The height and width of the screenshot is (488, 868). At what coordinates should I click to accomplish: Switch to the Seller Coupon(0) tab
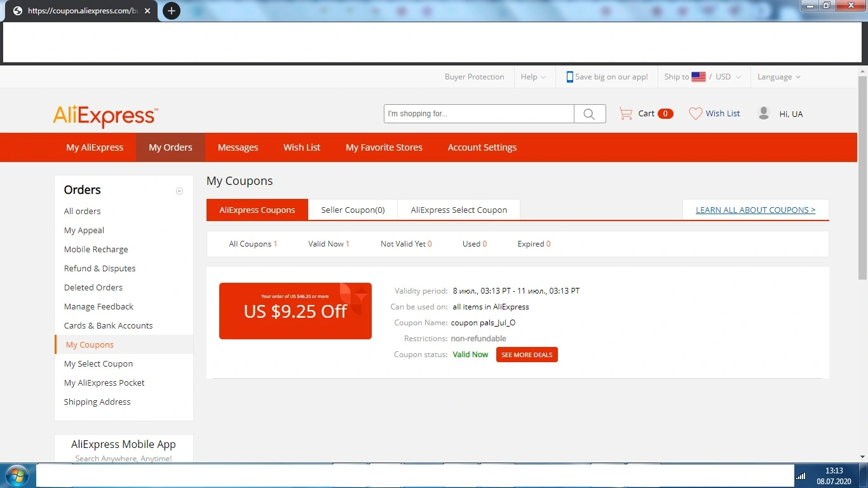pyautogui.click(x=353, y=210)
